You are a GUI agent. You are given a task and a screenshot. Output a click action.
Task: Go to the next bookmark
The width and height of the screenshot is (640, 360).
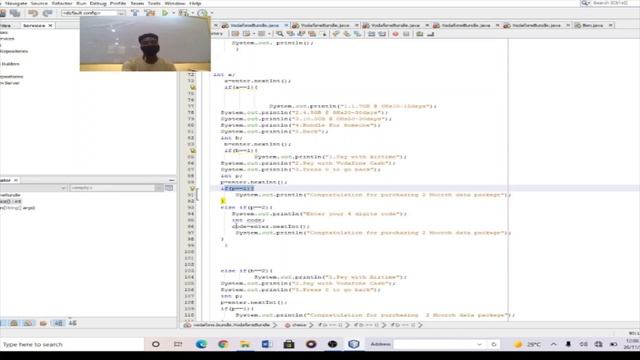[347, 34]
